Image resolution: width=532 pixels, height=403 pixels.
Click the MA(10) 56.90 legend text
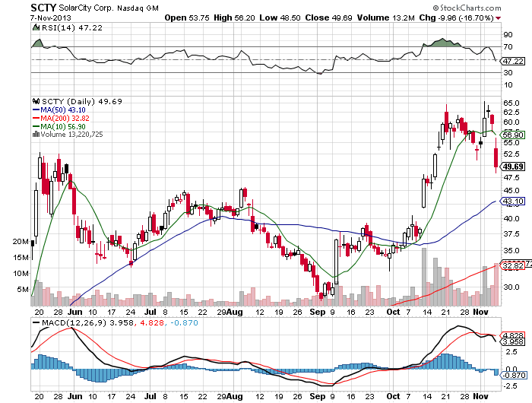click(63, 127)
